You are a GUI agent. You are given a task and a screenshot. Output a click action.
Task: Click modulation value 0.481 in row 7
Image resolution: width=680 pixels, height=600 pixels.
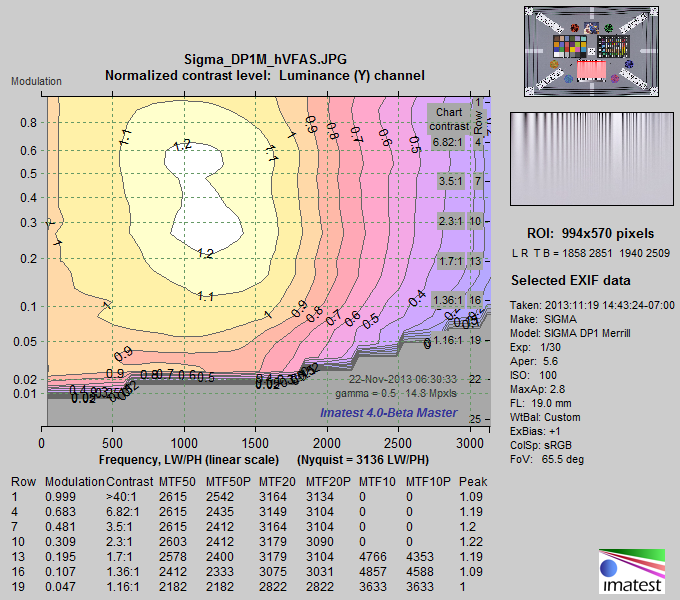(60, 527)
